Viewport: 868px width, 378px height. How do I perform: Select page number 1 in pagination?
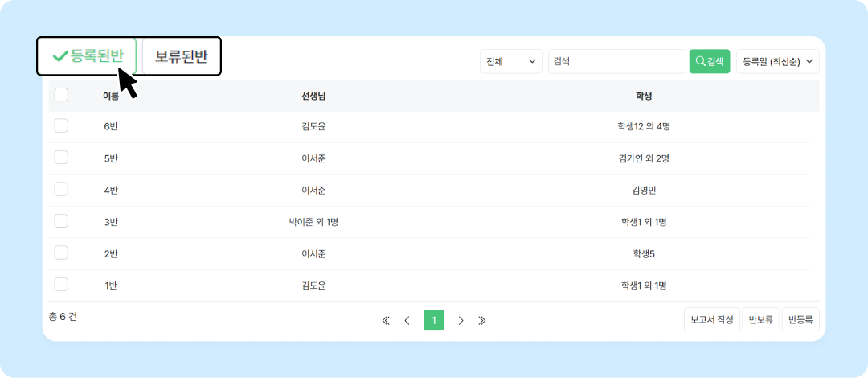434,320
